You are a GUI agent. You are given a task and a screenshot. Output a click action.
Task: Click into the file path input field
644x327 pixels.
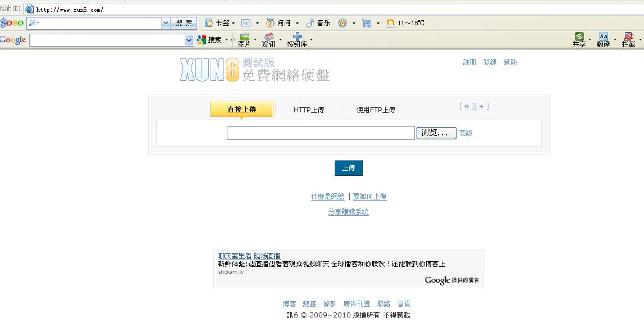click(321, 133)
